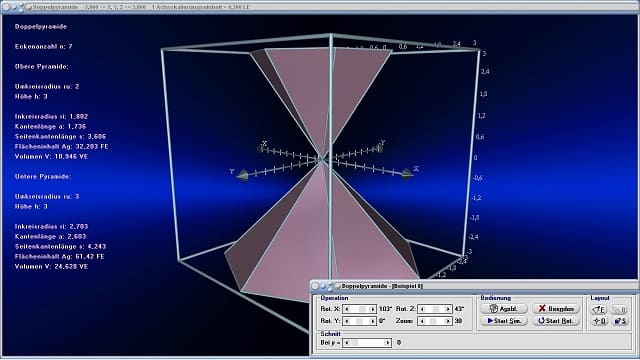Increase Rot. X with right arrow
The height and width of the screenshot is (360, 640).
(x=372, y=309)
